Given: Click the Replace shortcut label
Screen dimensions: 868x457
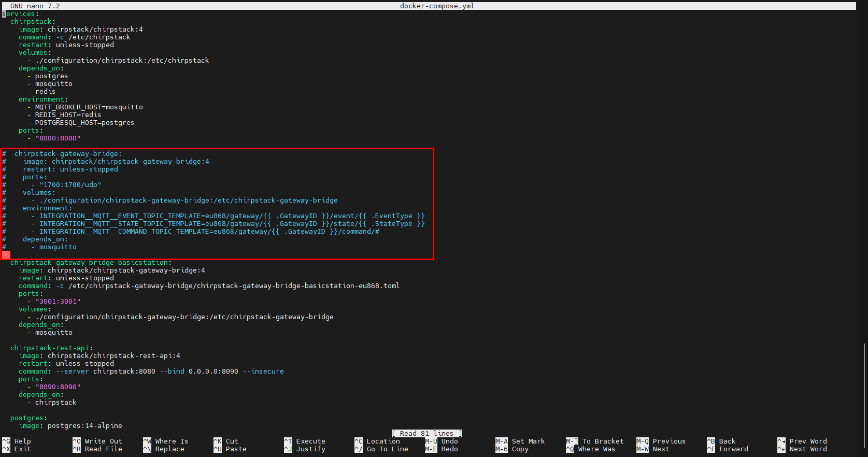Looking at the screenshot, I should pos(169,449).
